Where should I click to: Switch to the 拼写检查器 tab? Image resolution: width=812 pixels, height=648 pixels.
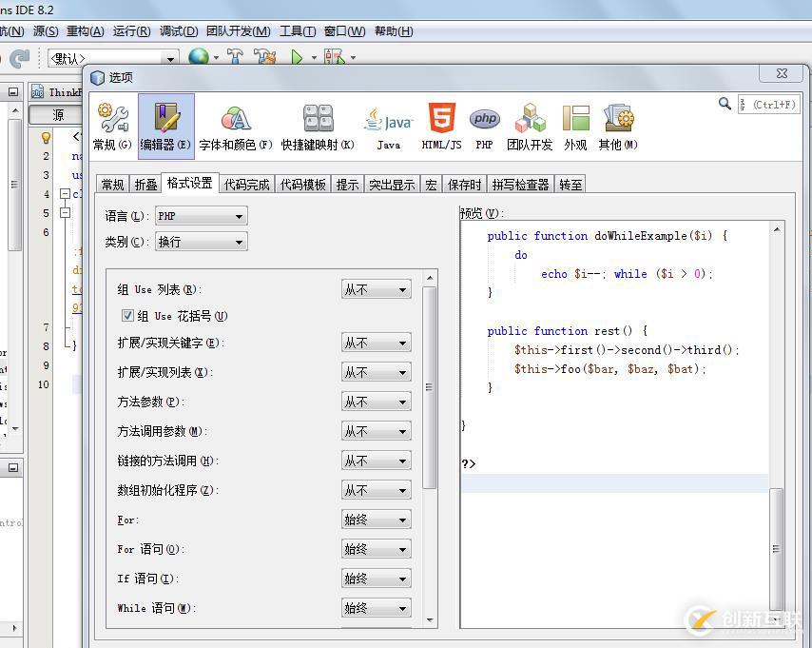(520, 185)
